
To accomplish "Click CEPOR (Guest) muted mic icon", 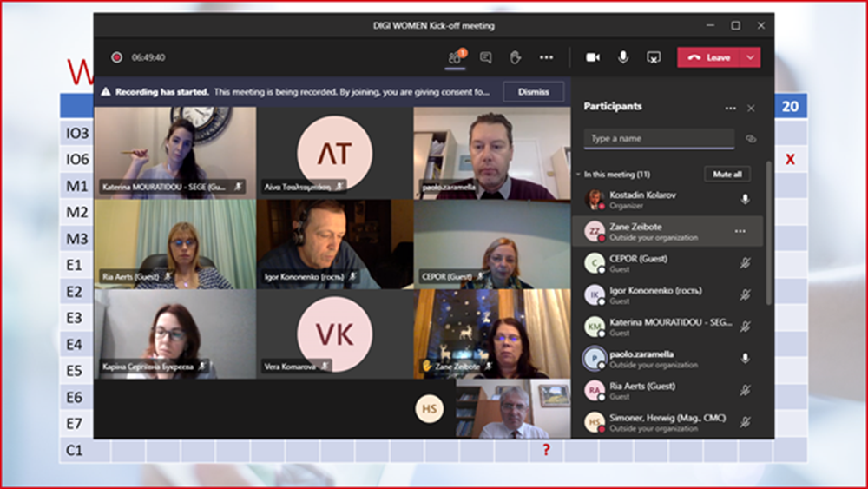I will 745,263.
